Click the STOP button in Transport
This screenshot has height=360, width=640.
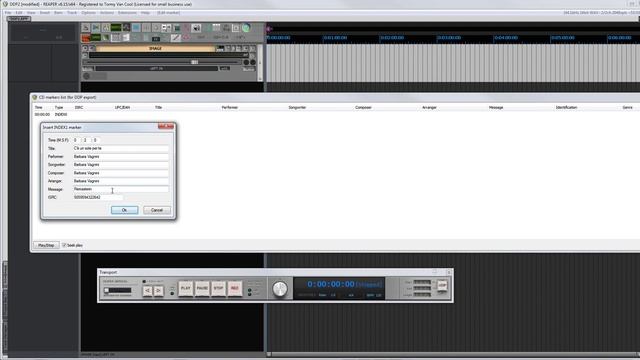pyautogui.click(x=218, y=289)
